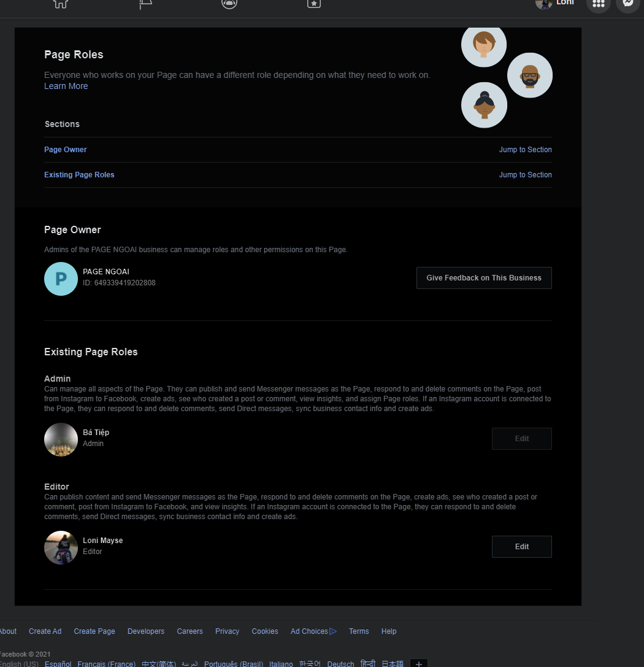Click the Sections label
Image resolution: width=644 pixels, height=667 pixels.
pyautogui.click(x=62, y=124)
